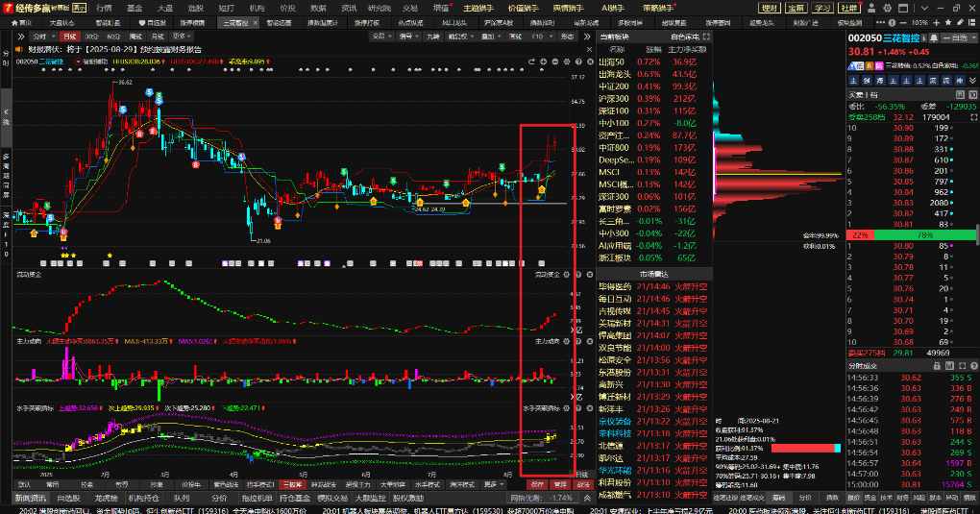The image size is (980, 514).
Task: Maximize 当前板块 panel with fullscreen icon
Action: click(x=706, y=37)
